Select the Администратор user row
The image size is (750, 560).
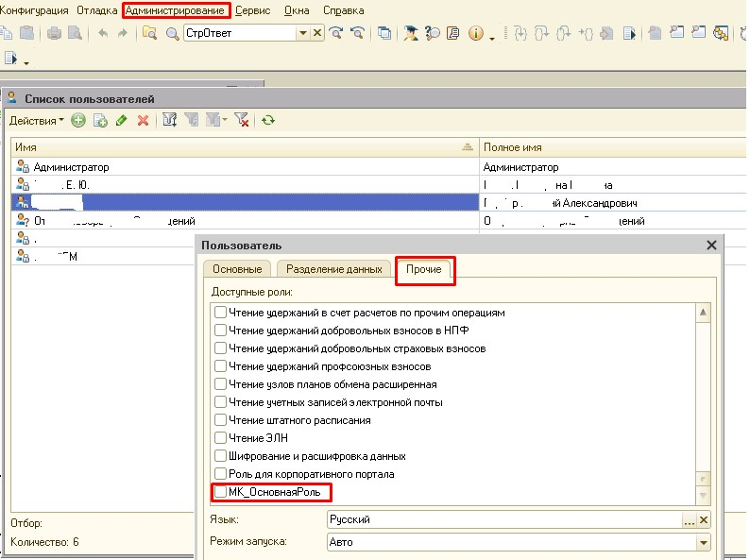[72, 167]
